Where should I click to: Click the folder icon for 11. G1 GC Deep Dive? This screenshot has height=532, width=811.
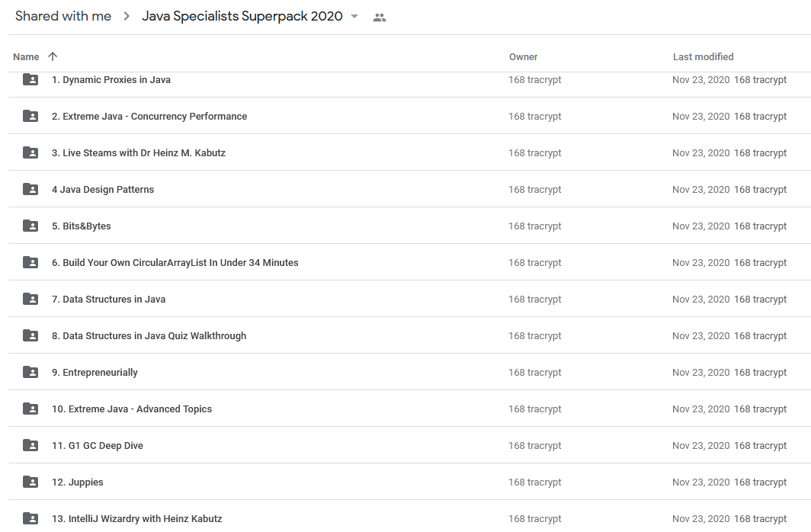[30, 445]
